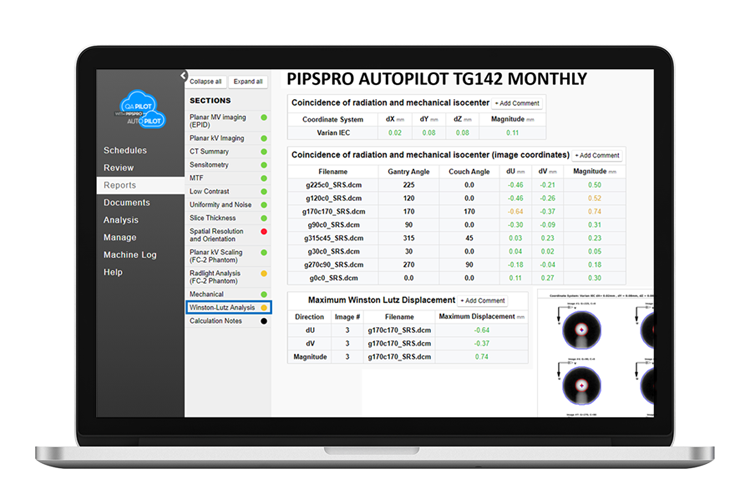Click the QA Pilot cloud logo

click(141, 110)
